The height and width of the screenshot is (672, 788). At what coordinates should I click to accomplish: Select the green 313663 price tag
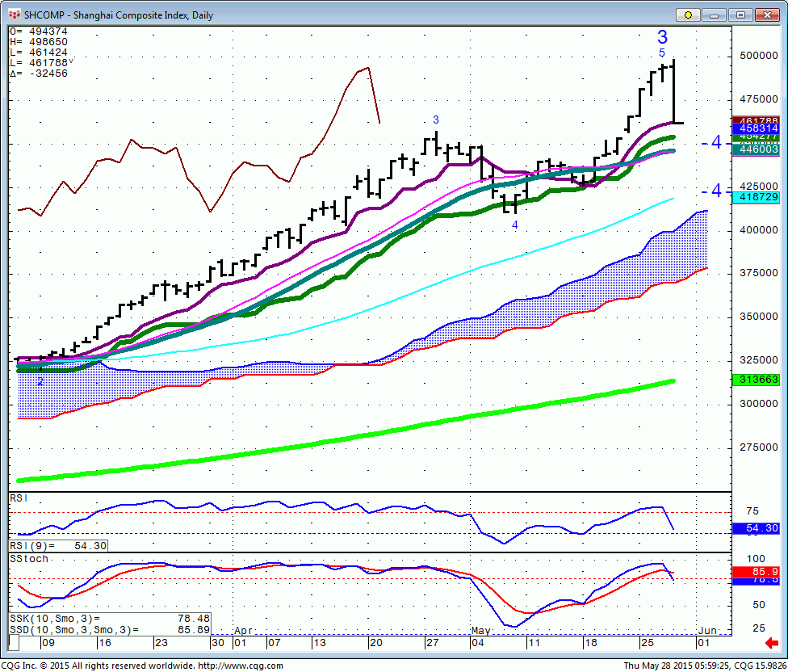point(756,380)
